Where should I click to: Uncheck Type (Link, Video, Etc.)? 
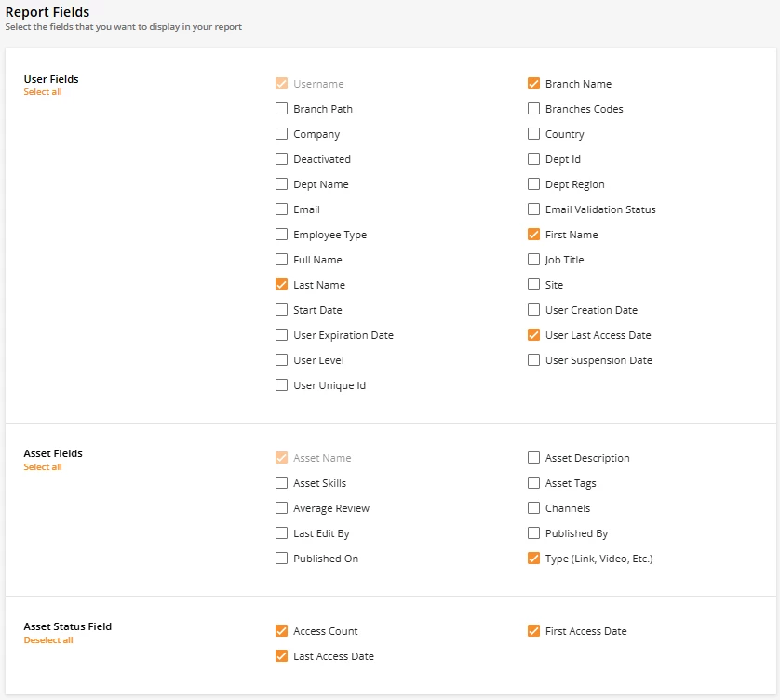tap(534, 559)
